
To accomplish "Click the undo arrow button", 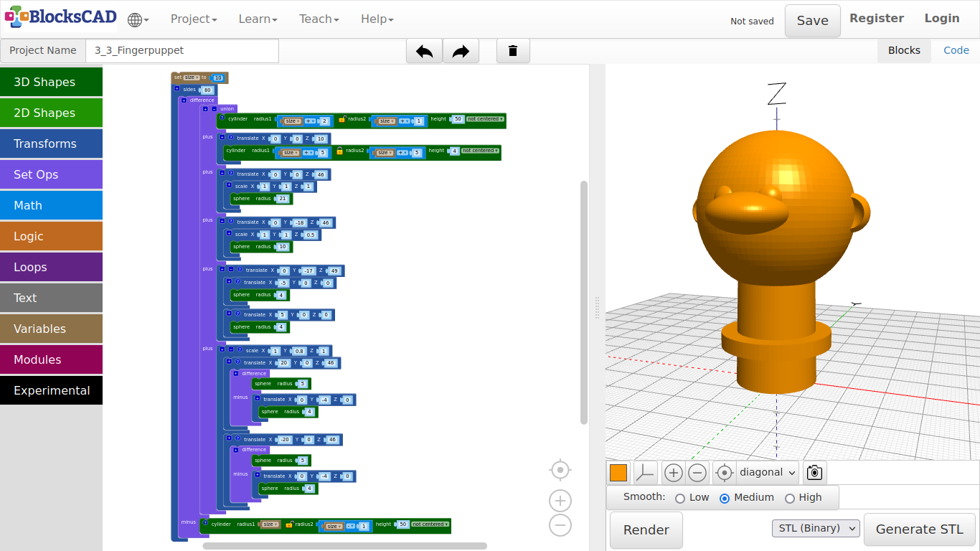I will [424, 51].
